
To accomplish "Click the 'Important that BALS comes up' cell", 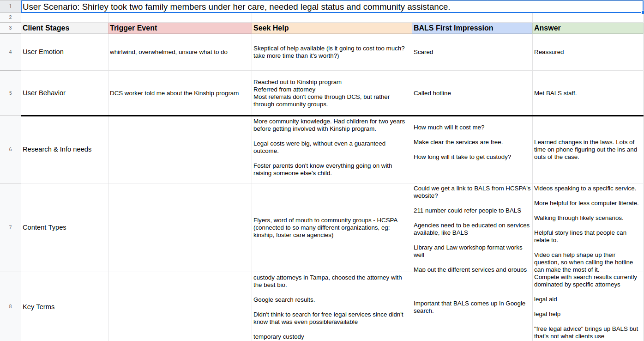I will click(x=472, y=307).
